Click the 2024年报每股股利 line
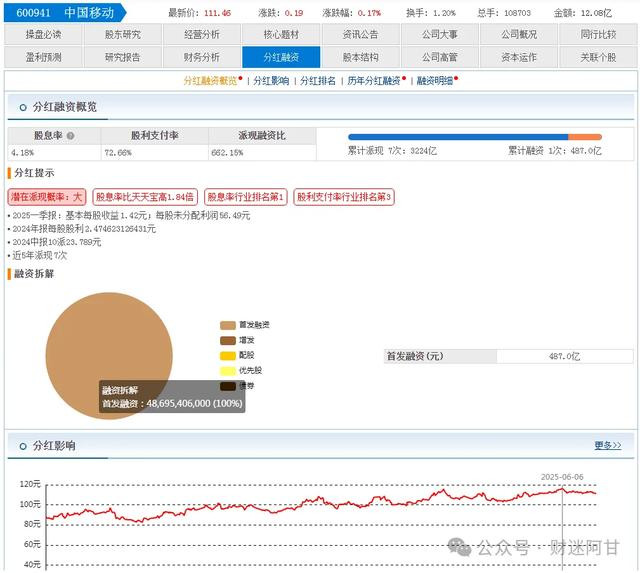This screenshot has height=573, width=640. 84,229
